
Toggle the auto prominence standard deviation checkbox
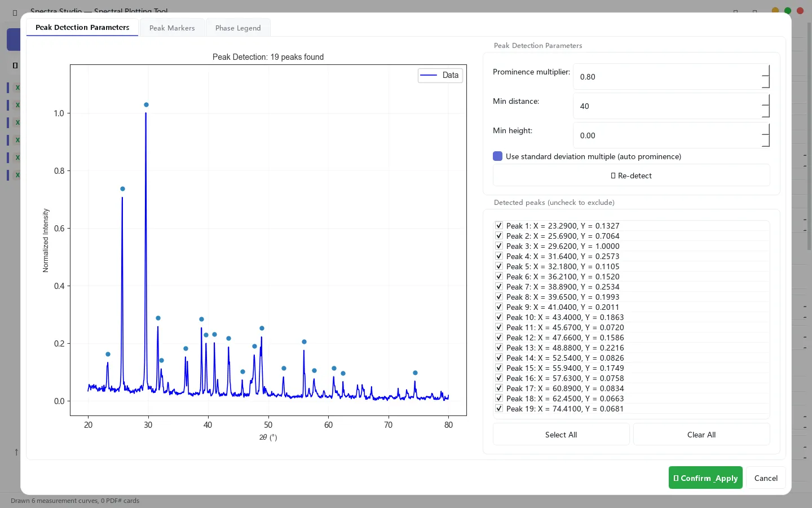pos(497,156)
